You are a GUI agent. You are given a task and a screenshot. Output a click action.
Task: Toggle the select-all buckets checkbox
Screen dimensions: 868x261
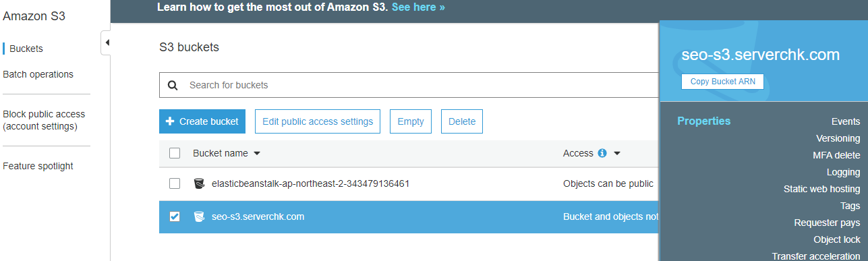[175, 153]
